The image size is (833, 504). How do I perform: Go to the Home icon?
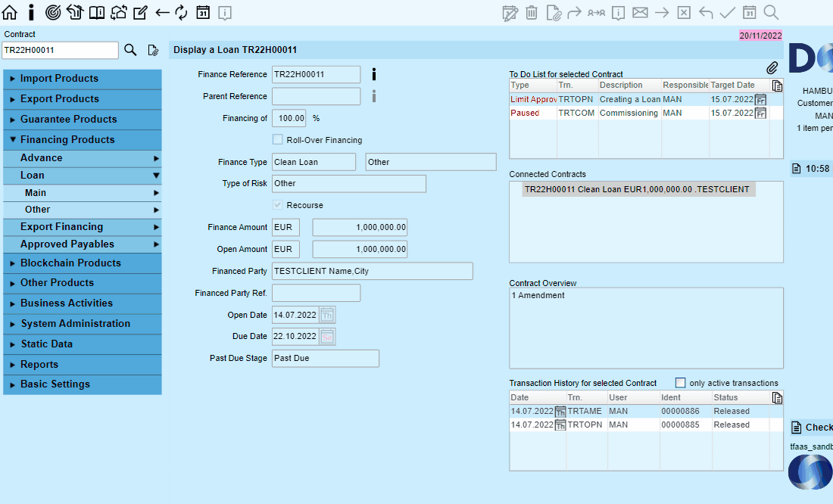tap(10, 12)
